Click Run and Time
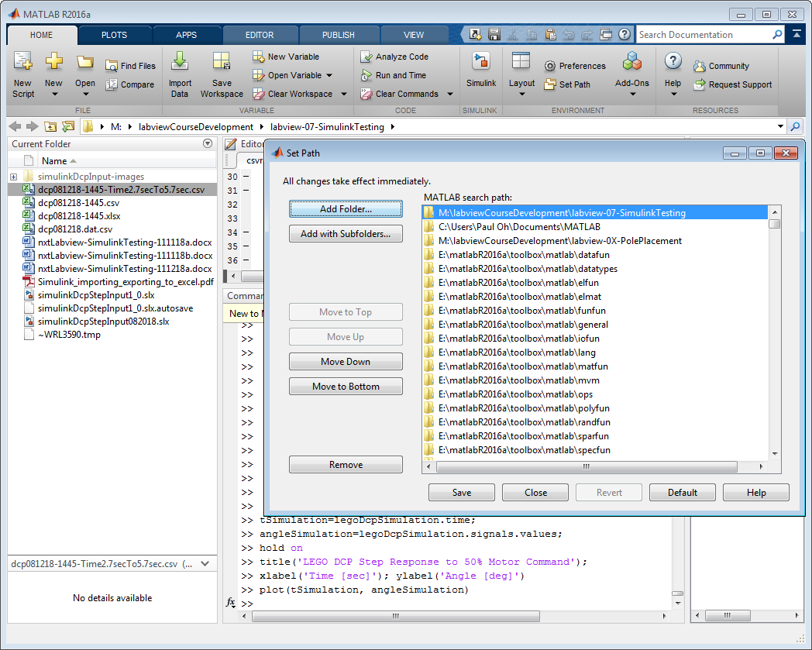The image size is (812, 650). (394, 75)
